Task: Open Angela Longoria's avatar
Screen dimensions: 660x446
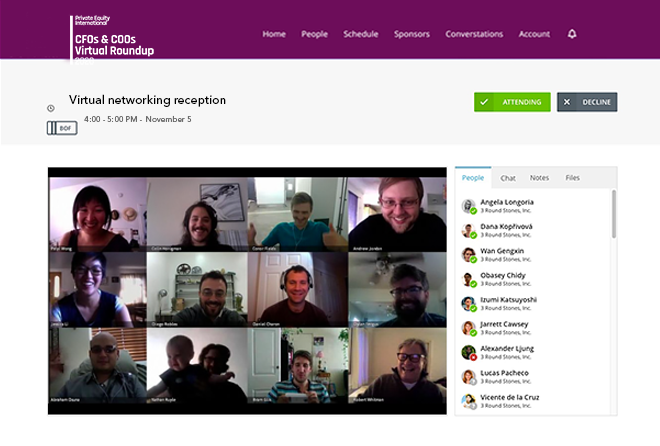Action: (468, 206)
